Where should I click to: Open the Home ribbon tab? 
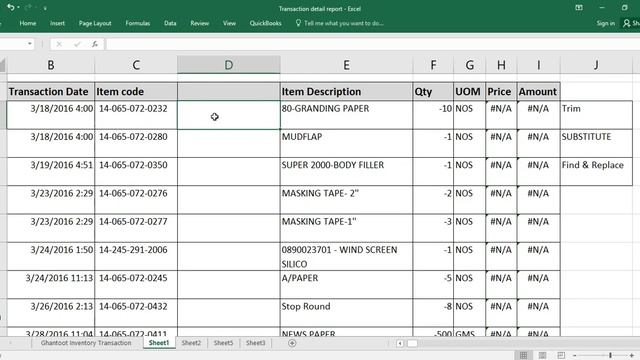(28, 23)
